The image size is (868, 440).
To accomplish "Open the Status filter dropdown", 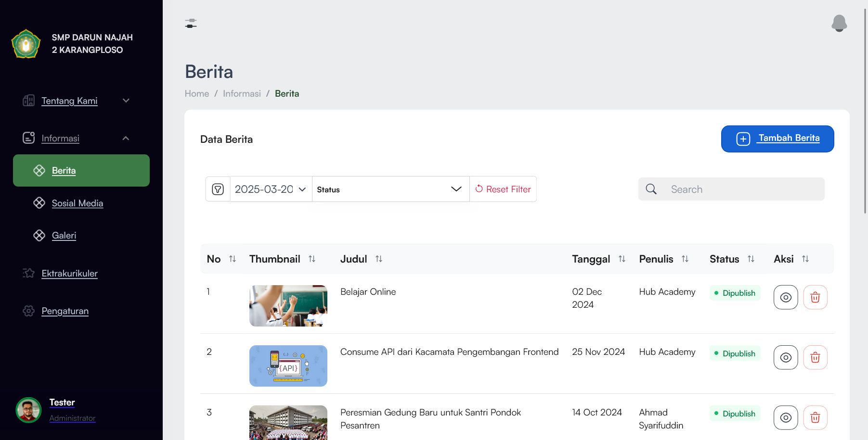I will click(390, 189).
